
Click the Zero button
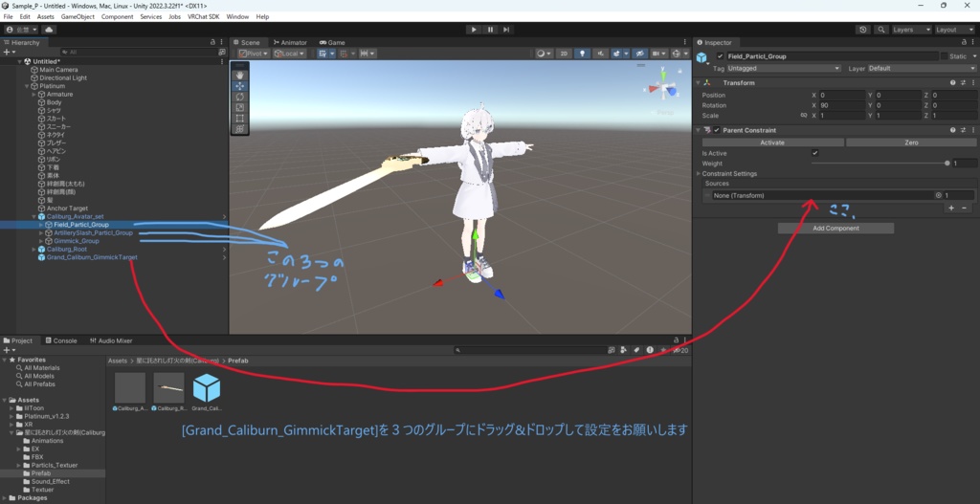911,142
